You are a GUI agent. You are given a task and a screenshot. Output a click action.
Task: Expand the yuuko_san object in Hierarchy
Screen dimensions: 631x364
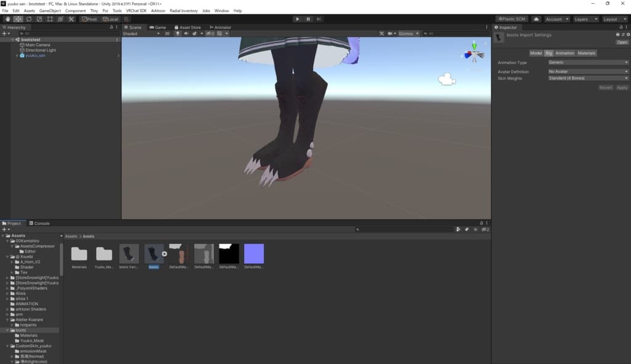click(17, 55)
